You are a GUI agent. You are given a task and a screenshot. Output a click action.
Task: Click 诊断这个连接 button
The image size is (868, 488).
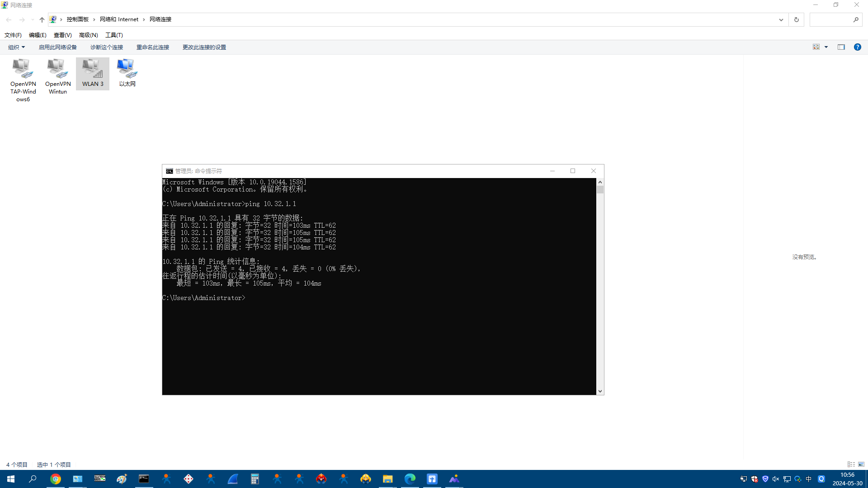(106, 47)
